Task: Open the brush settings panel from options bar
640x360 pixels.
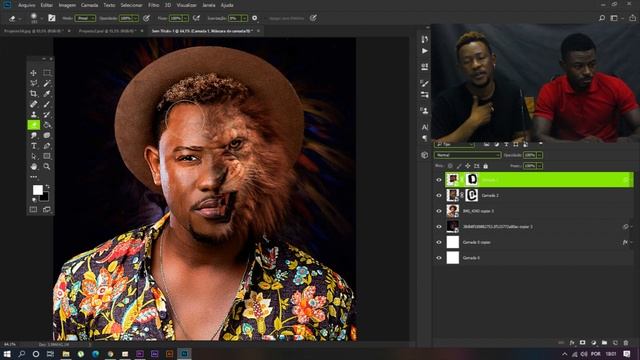Action: 52,18
